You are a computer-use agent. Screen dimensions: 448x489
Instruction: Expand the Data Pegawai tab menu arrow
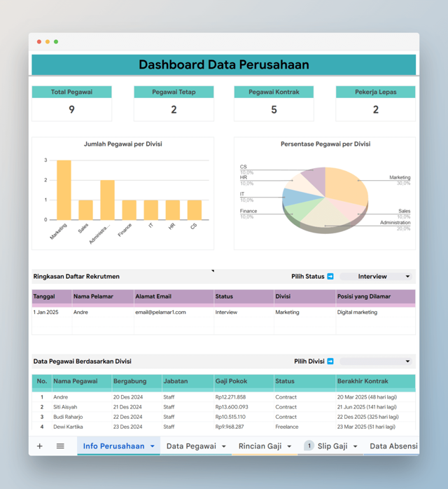click(224, 446)
